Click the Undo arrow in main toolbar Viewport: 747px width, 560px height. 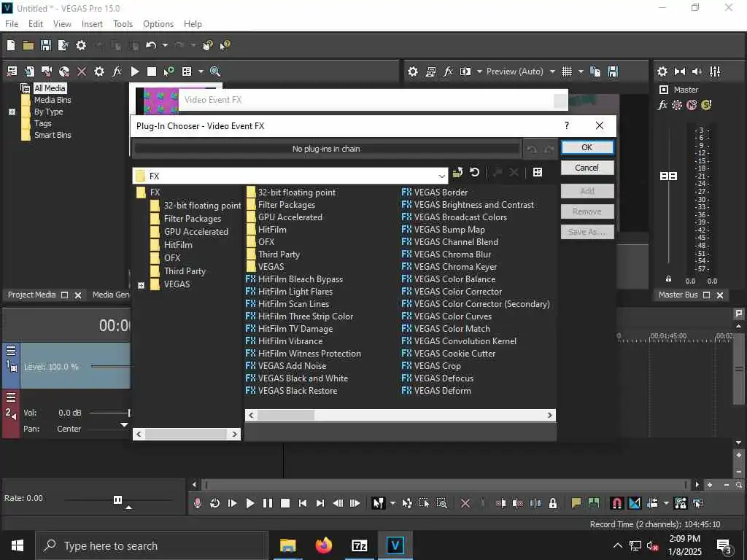(151, 45)
